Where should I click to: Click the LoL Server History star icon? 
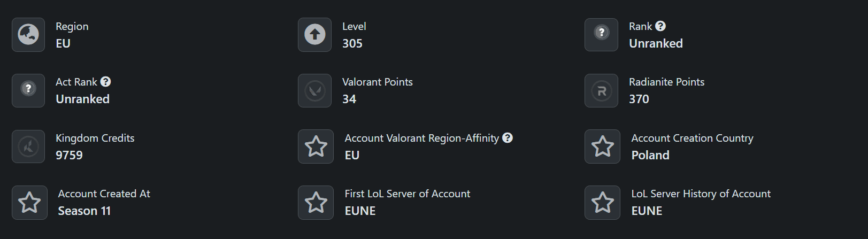pyautogui.click(x=602, y=202)
